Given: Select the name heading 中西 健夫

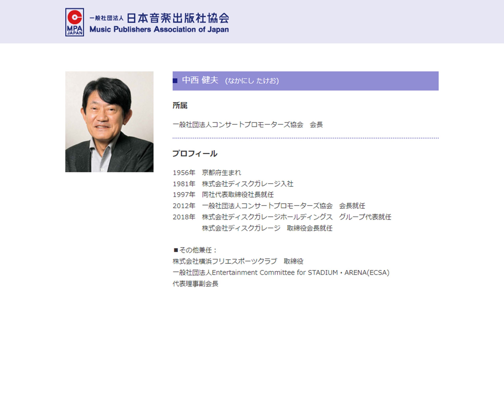Looking at the screenshot, I should pos(200,80).
